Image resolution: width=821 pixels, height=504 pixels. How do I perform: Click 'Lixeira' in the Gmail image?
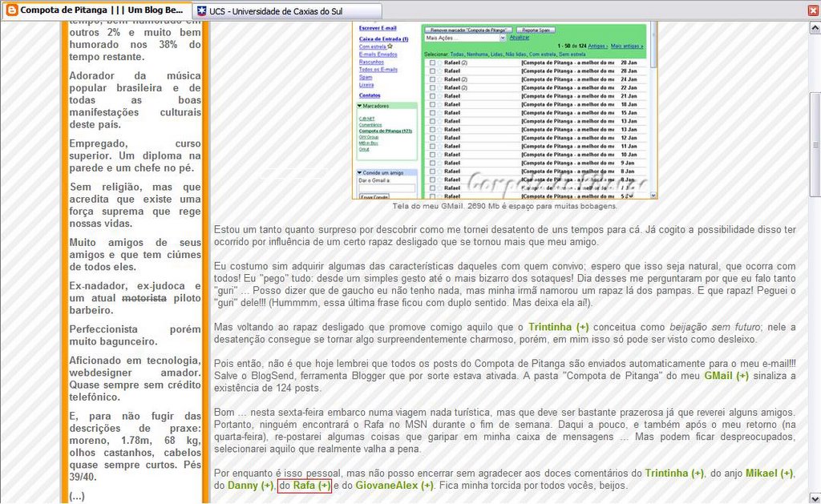tap(366, 85)
